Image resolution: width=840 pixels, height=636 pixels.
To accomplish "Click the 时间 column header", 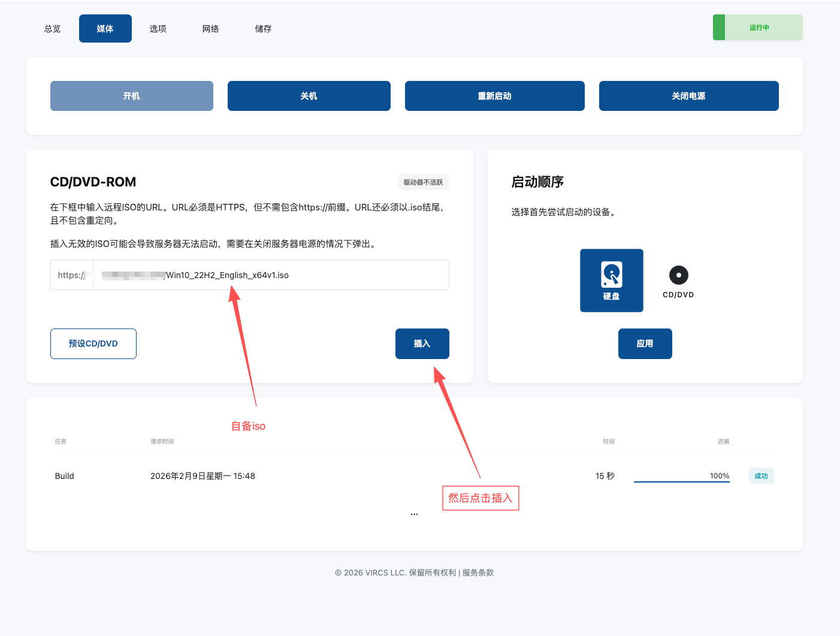I will point(609,442).
